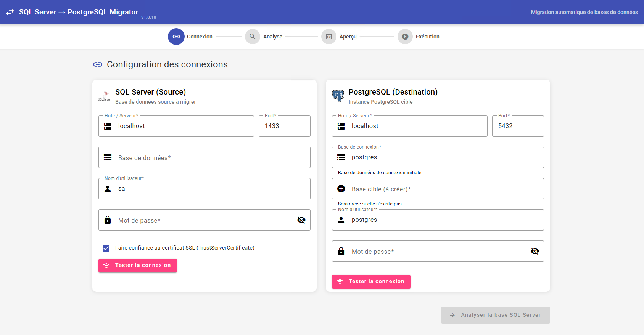Click Instance PostgreSQL cible subtitle

381,102
